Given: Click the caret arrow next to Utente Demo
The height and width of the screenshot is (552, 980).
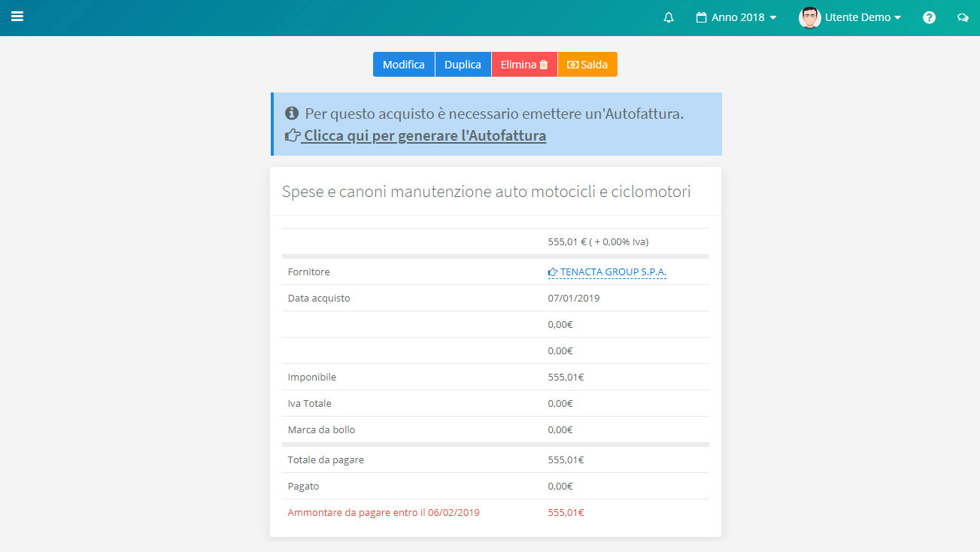Looking at the screenshot, I should pos(897,18).
